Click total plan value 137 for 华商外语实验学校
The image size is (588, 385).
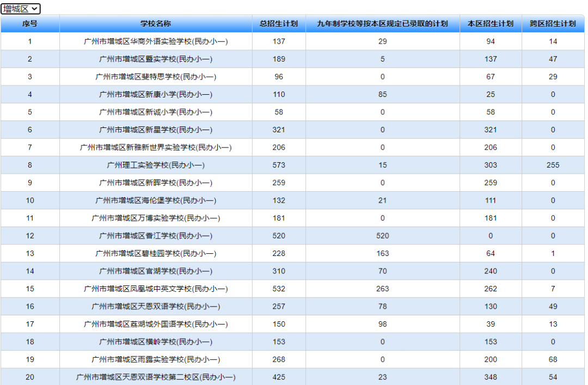[279, 41]
